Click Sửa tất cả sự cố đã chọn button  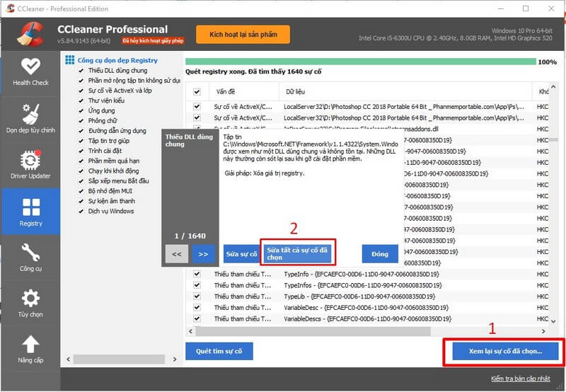point(297,253)
